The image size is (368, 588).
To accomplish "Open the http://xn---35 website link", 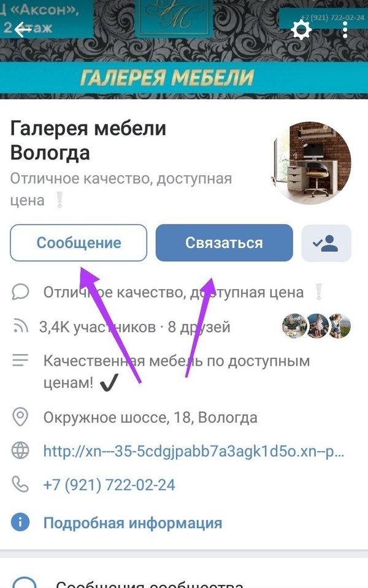I will click(x=193, y=451).
